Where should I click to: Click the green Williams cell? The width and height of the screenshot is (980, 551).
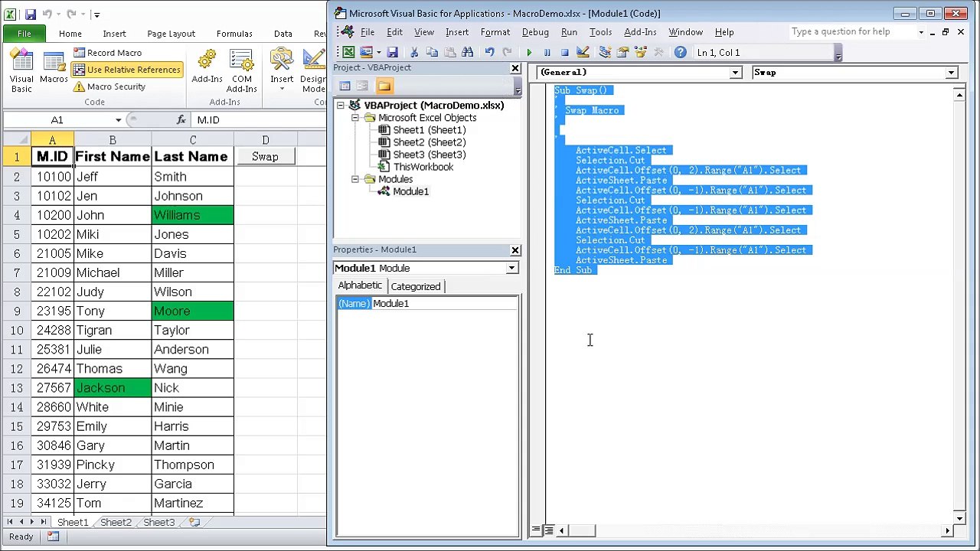click(193, 215)
